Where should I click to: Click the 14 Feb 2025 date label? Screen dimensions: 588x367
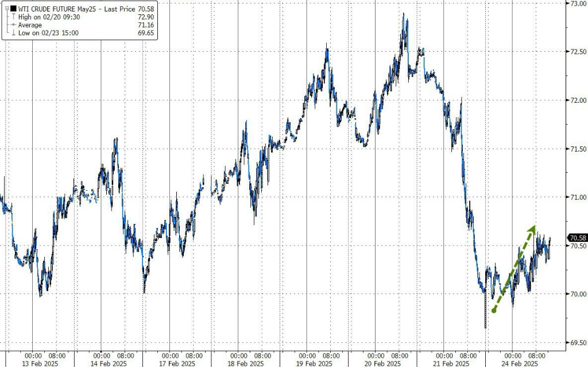pos(109,363)
